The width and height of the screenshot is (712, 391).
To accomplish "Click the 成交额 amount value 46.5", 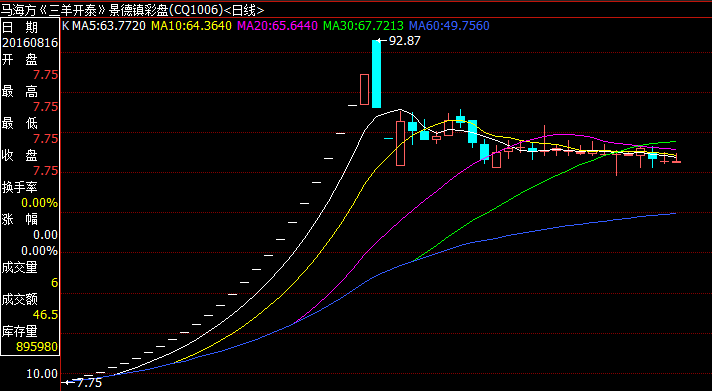I will click(x=45, y=315).
